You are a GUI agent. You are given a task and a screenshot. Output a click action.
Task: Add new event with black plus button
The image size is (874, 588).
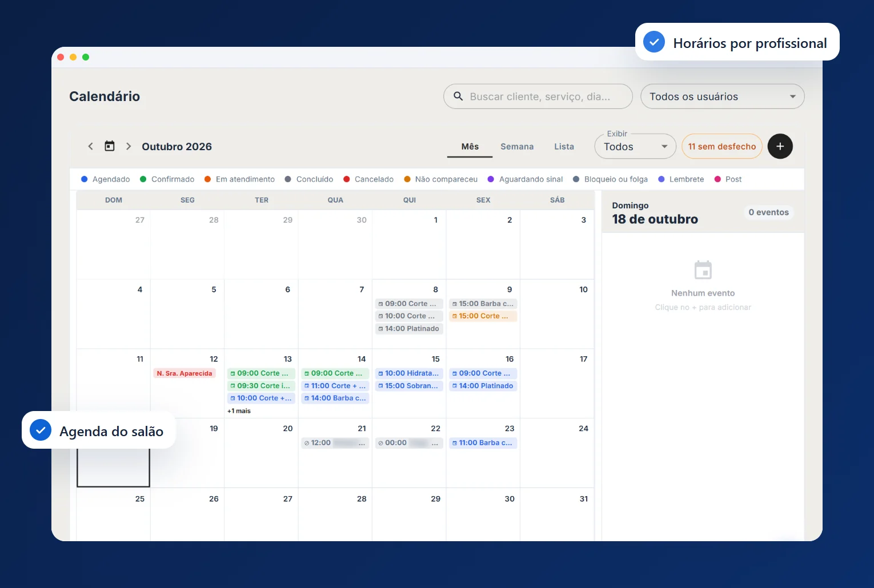[780, 146]
